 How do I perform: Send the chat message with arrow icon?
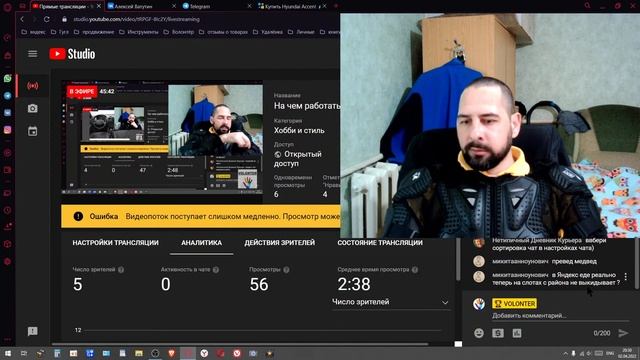pos(623,333)
